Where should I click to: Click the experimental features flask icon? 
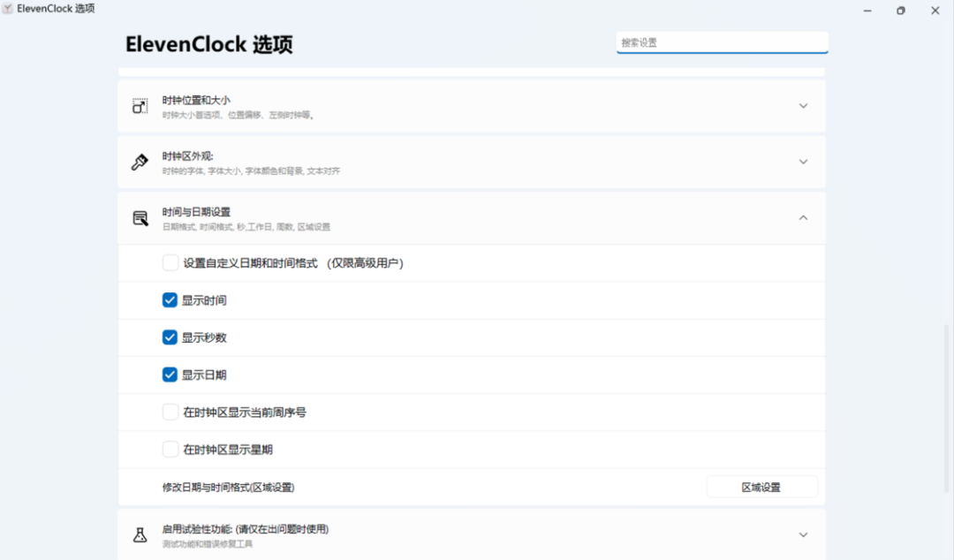140,535
